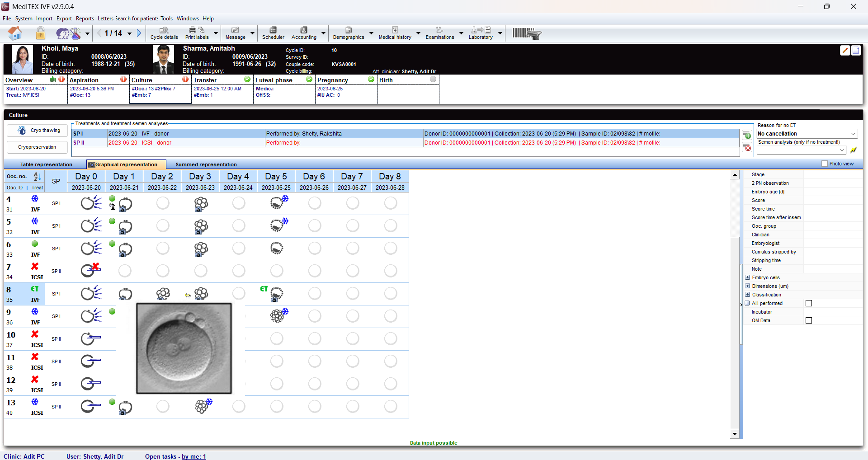Check the QM Data checkbox
The height and width of the screenshot is (460, 868).
pyautogui.click(x=809, y=320)
